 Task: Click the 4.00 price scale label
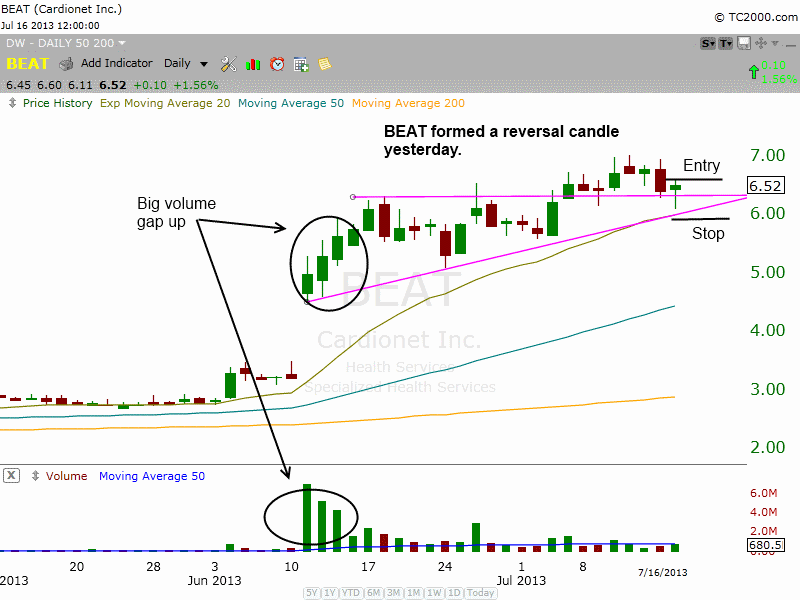coord(767,330)
